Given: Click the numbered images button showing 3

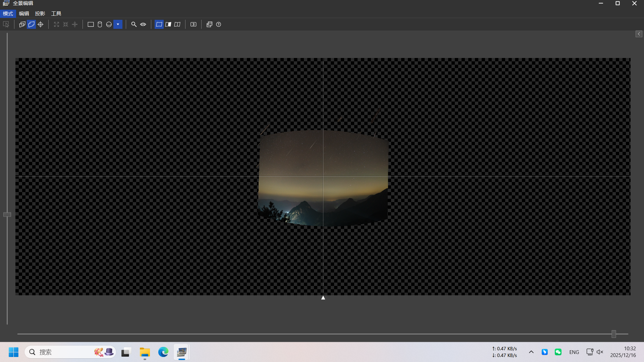Looking at the screenshot, I should pos(194,24).
